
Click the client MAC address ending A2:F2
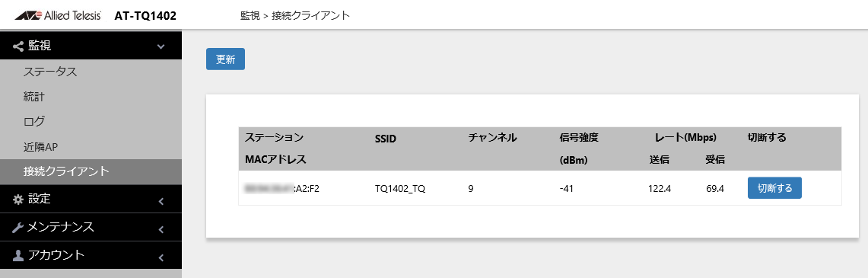[282, 189]
